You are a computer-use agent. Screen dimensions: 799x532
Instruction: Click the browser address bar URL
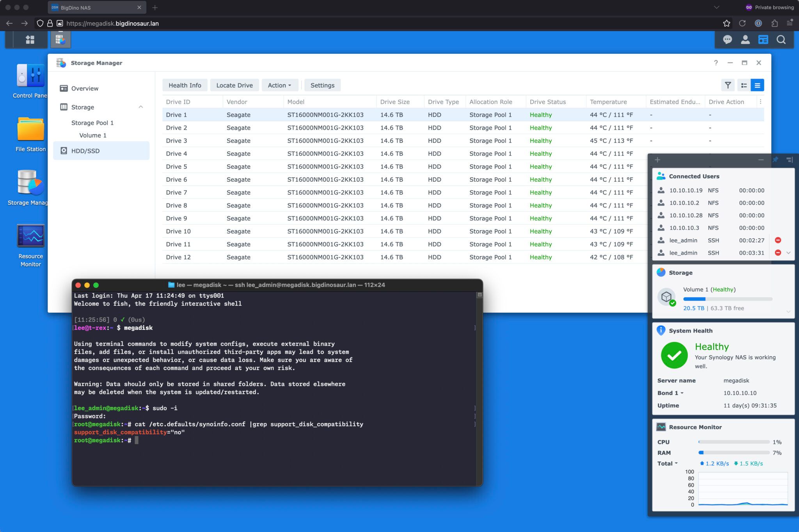(x=112, y=23)
